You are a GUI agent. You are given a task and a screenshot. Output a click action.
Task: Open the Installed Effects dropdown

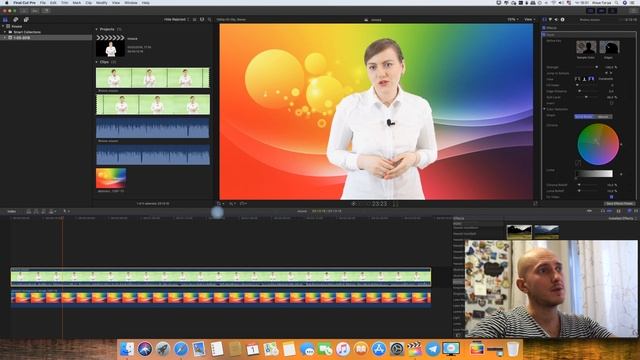(622, 218)
